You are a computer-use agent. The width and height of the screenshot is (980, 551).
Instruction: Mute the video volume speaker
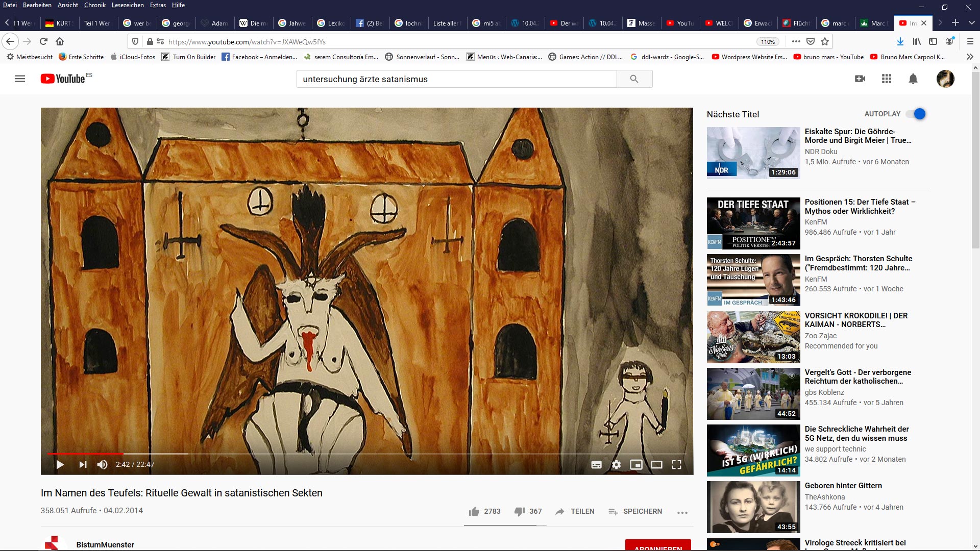(x=102, y=464)
